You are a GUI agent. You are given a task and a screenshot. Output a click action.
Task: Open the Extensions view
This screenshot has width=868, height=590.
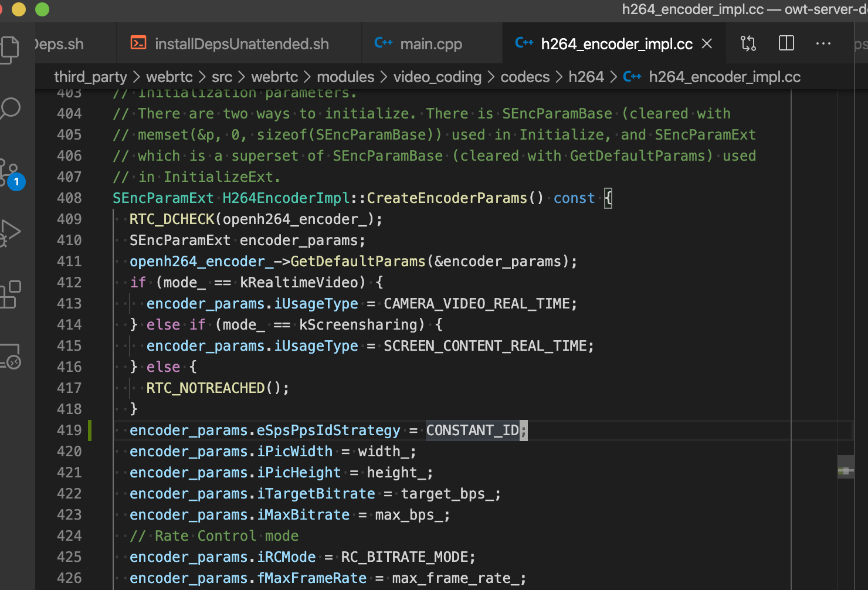coord(10,294)
